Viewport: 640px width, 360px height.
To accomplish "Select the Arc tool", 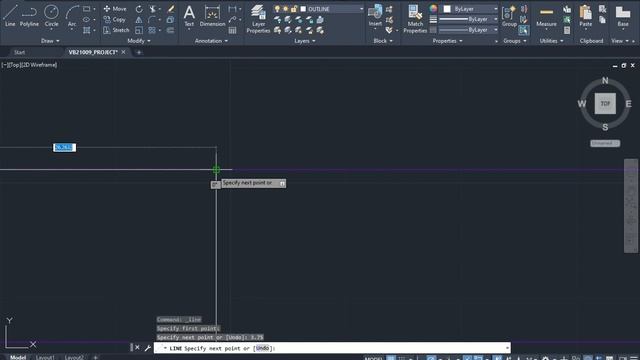I will [x=72, y=16].
